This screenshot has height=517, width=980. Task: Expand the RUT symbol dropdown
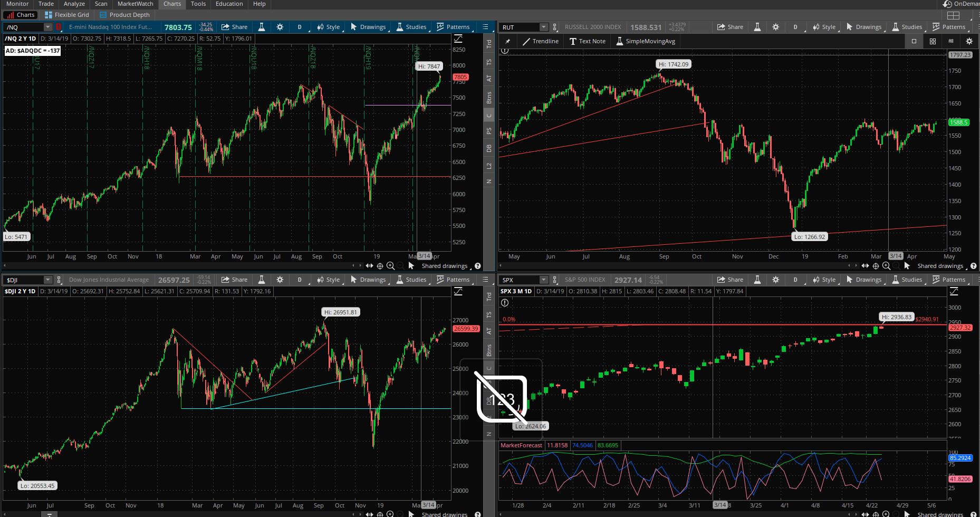click(x=543, y=27)
